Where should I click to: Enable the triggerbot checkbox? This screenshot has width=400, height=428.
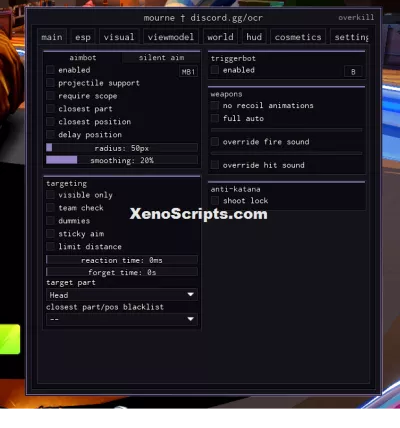click(215, 70)
